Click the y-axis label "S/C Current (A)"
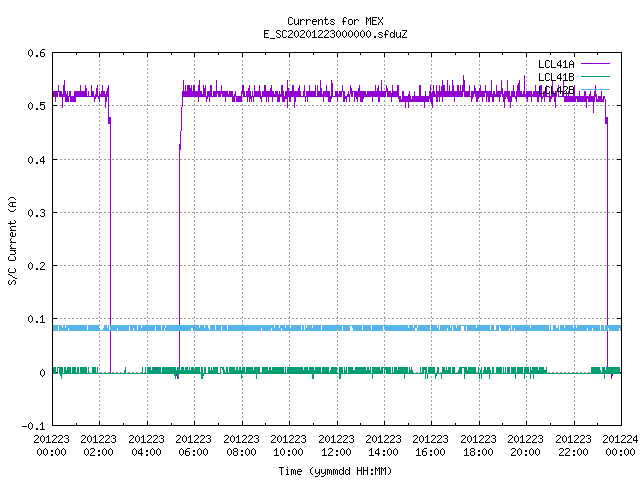Image resolution: width=640 pixels, height=480 pixels. pyautogui.click(x=12, y=241)
